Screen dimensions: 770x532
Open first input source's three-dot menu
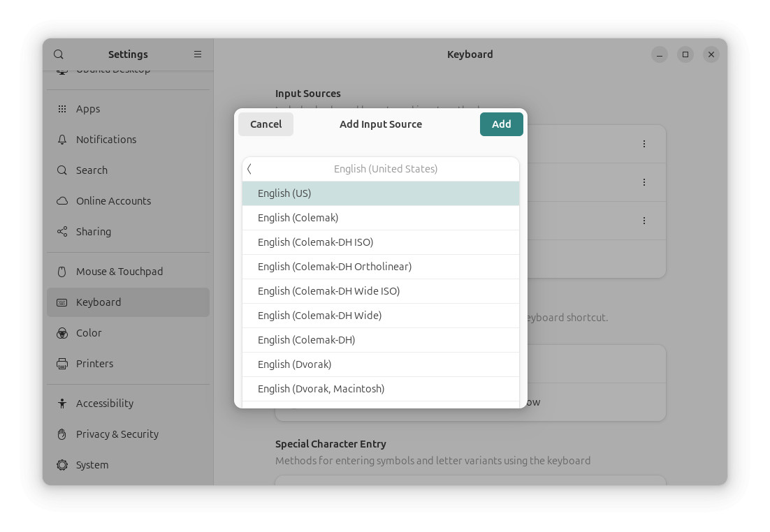[644, 144]
